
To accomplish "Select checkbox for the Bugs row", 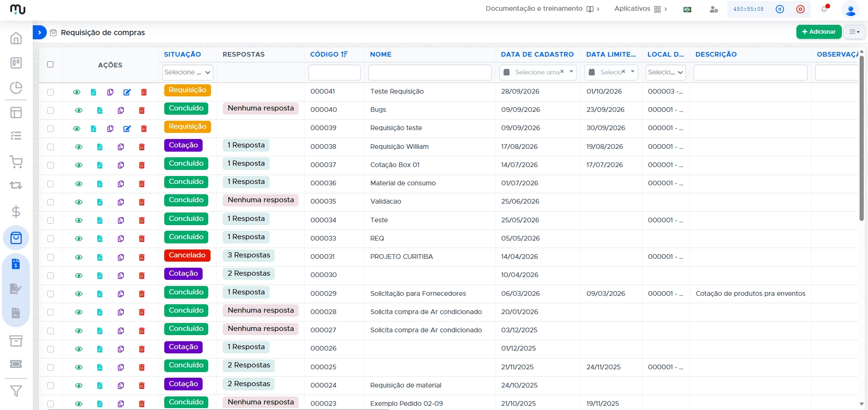I will click(x=51, y=110).
